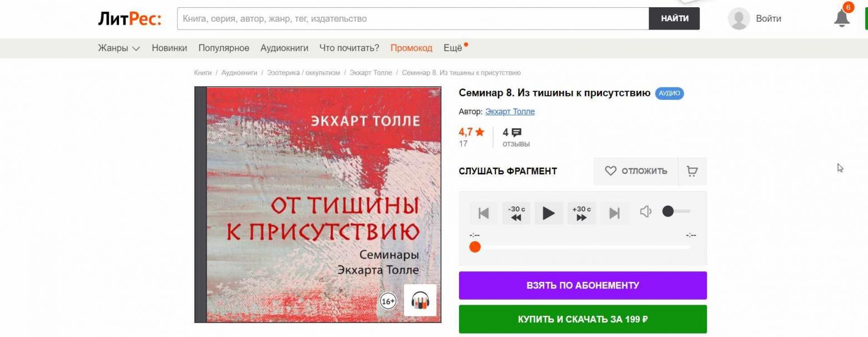The width and height of the screenshot is (868, 337).
Task: Go to the Промокод menu item
Action: tap(411, 48)
